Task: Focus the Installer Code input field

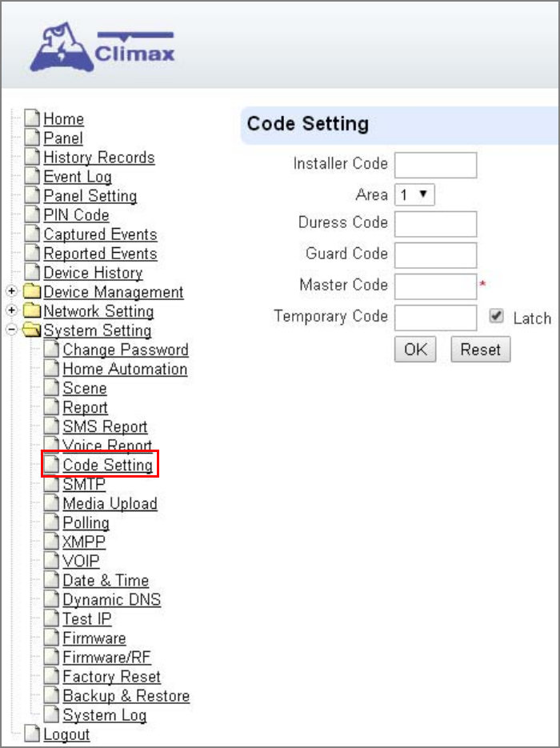Action: pyautogui.click(x=435, y=165)
